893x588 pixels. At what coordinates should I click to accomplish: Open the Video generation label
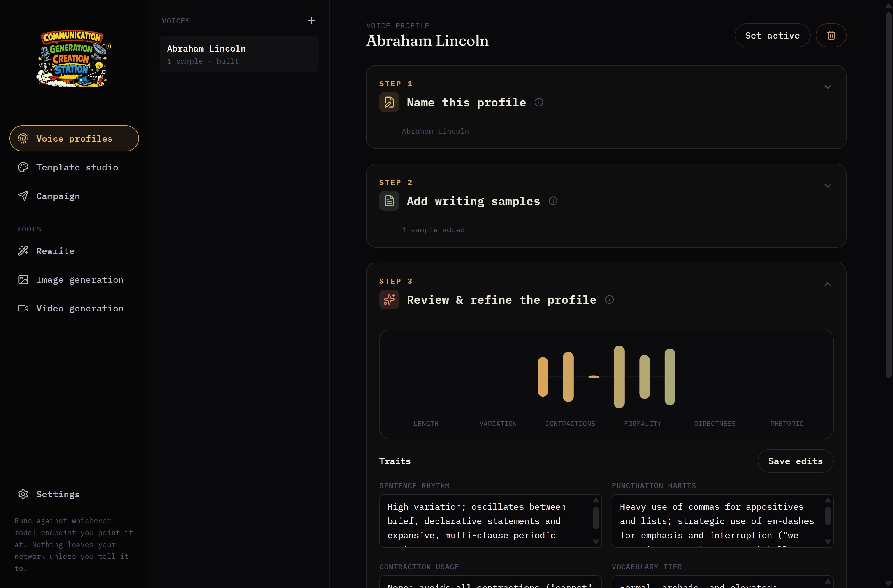tap(80, 308)
